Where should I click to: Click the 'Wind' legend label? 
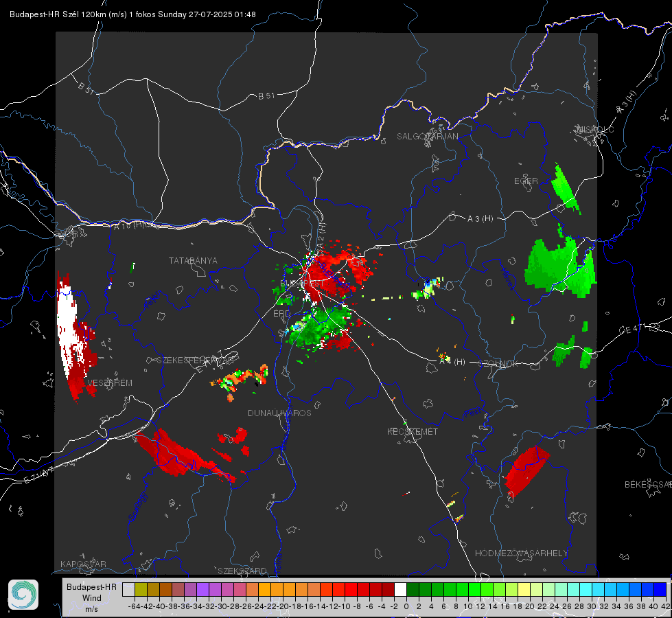tap(92, 598)
